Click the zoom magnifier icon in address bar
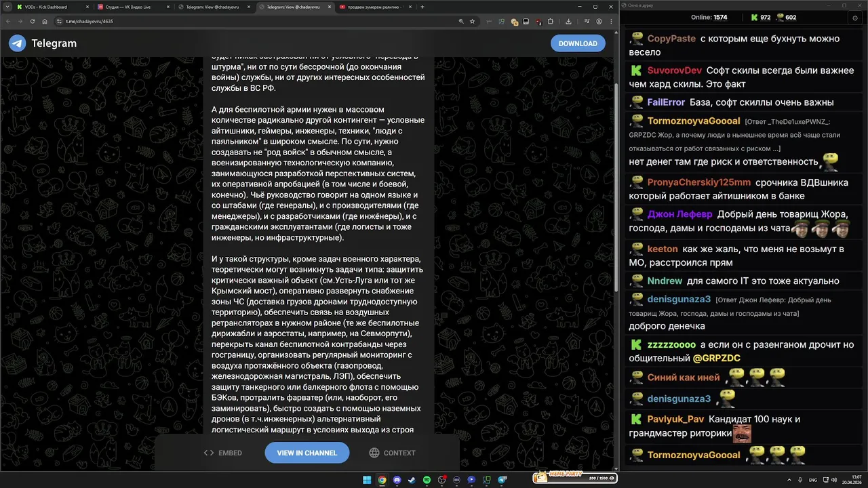The height and width of the screenshot is (488, 868). click(460, 21)
